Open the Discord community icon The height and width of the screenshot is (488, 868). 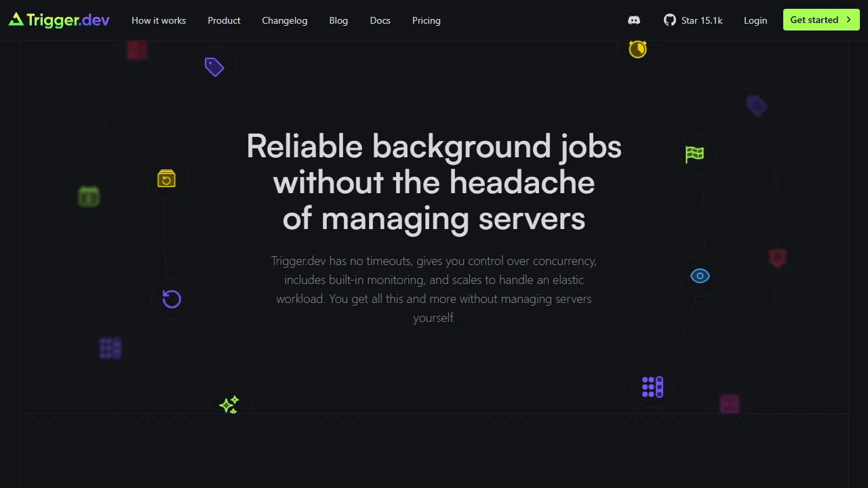[x=634, y=20]
